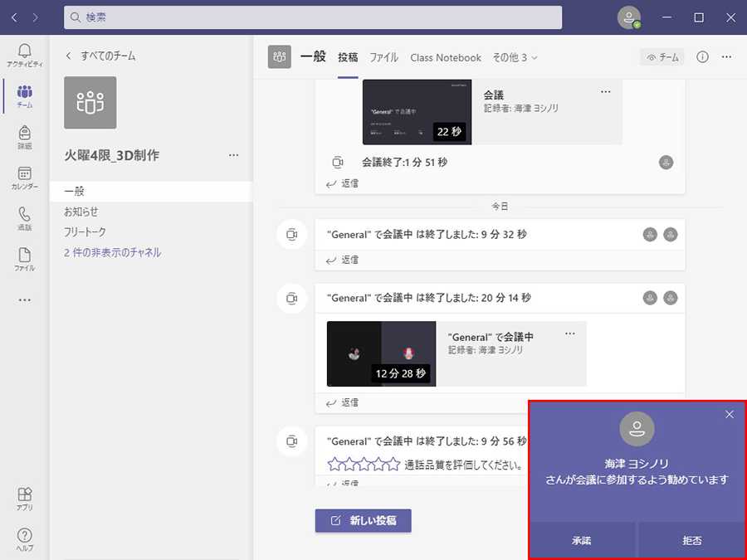Maximize the Teams window
The width and height of the screenshot is (747, 560).
(699, 17)
